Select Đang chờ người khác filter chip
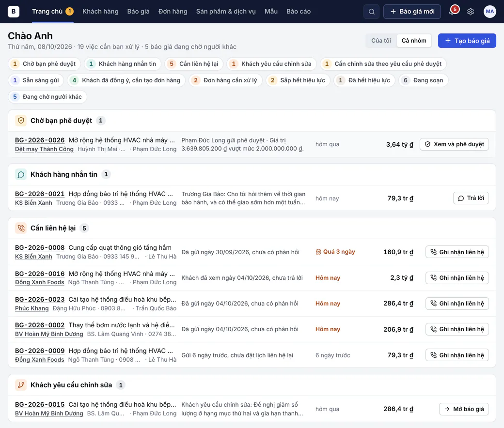Image resolution: width=504 pixels, height=428 pixels. tap(47, 97)
